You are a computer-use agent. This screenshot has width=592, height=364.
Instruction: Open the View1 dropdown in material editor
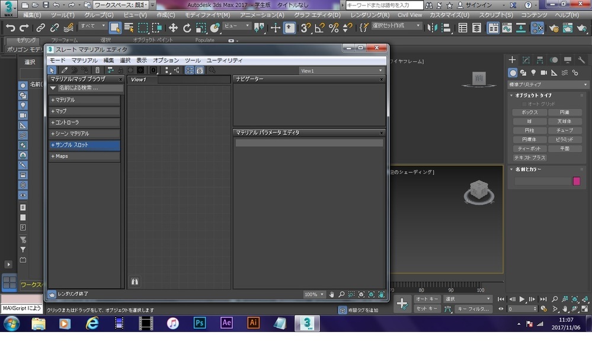[x=341, y=70]
